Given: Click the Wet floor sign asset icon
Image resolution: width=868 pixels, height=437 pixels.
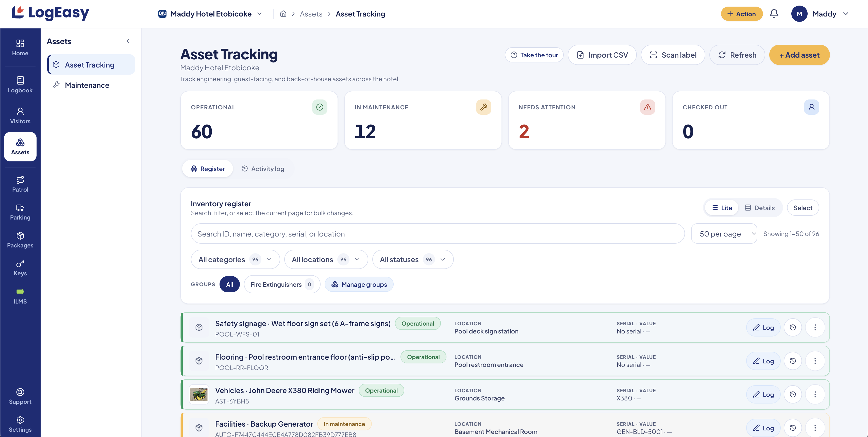Looking at the screenshot, I should pos(199,327).
